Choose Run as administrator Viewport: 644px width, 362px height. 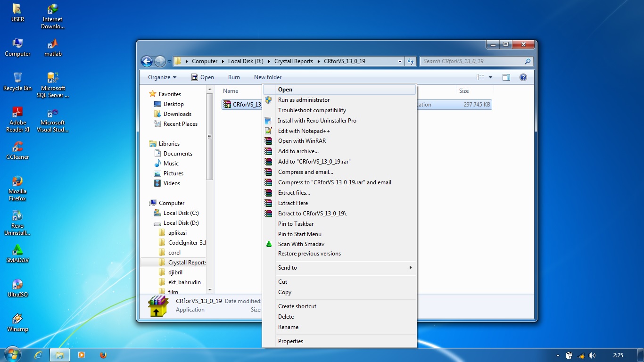click(339, 100)
